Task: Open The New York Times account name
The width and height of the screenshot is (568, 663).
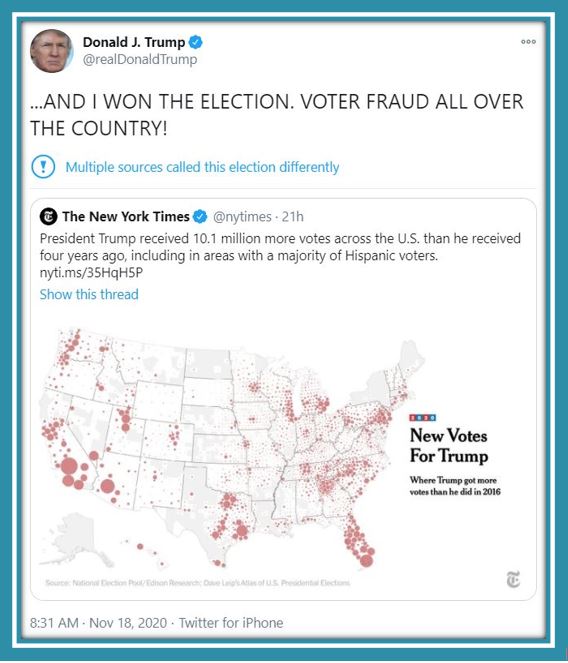Action: pos(126,216)
